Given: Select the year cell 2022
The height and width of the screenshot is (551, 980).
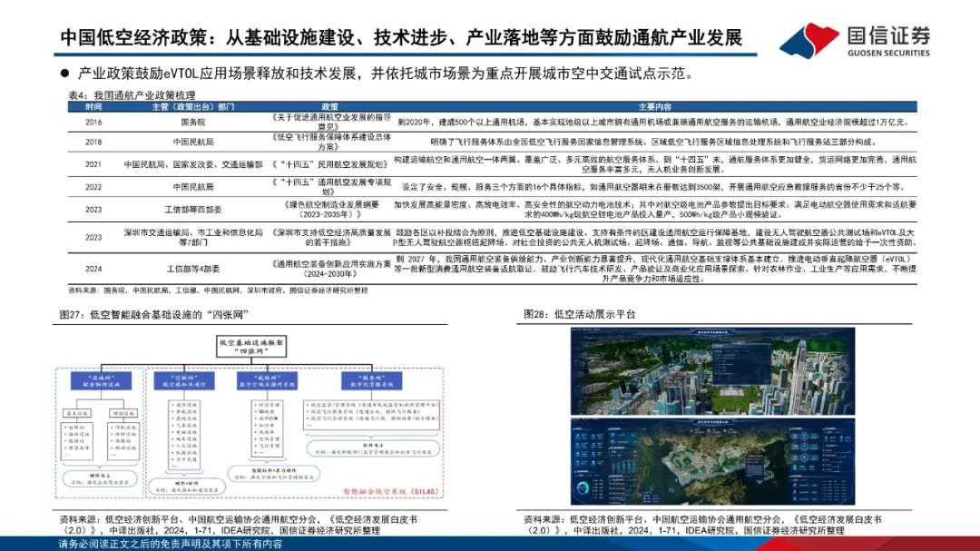Looking at the screenshot, I should pos(93,187).
